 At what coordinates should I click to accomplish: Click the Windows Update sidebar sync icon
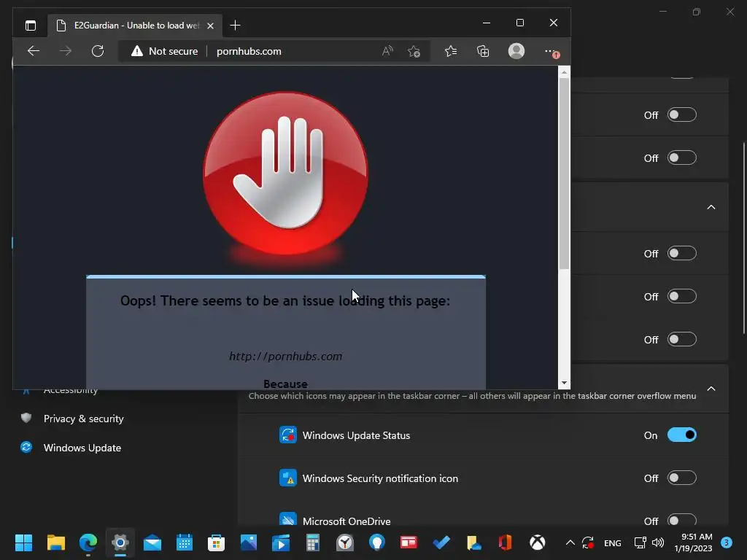click(26, 447)
